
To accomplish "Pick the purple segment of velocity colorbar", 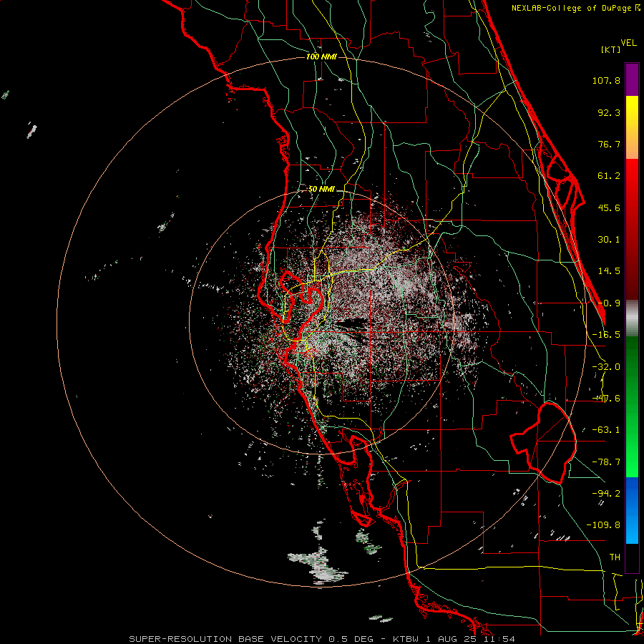I will tap(632, 79).
